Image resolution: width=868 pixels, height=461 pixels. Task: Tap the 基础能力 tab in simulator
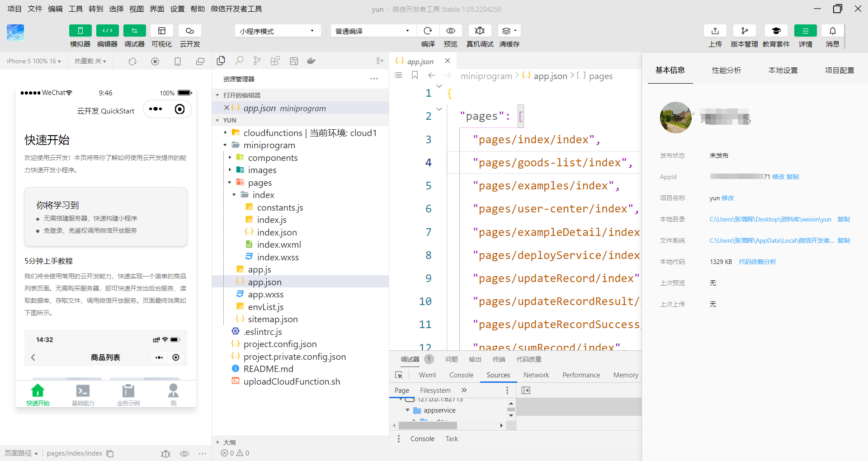83,395
